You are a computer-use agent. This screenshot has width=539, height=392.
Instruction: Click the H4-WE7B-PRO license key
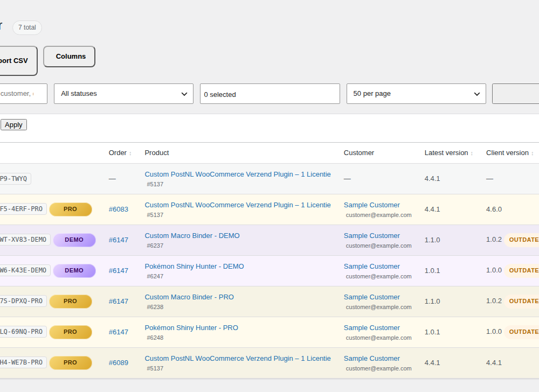[x=23, y=362]
